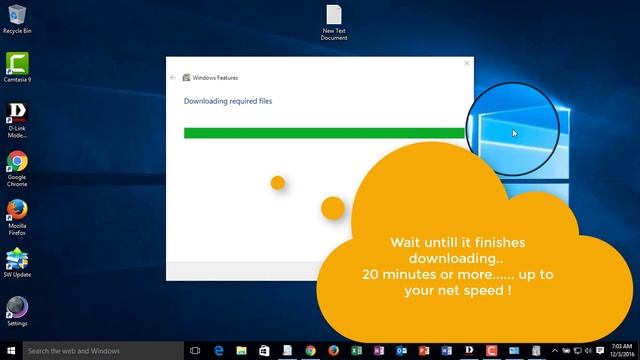Select the SW Update desktop shortcut
640x360 pixels.
click(17, 262)
